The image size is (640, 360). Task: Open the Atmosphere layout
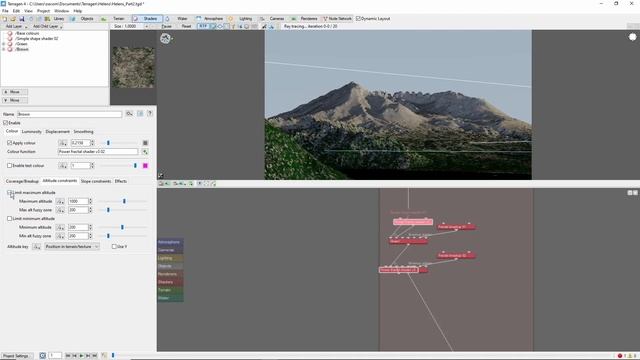coord(209,19)
